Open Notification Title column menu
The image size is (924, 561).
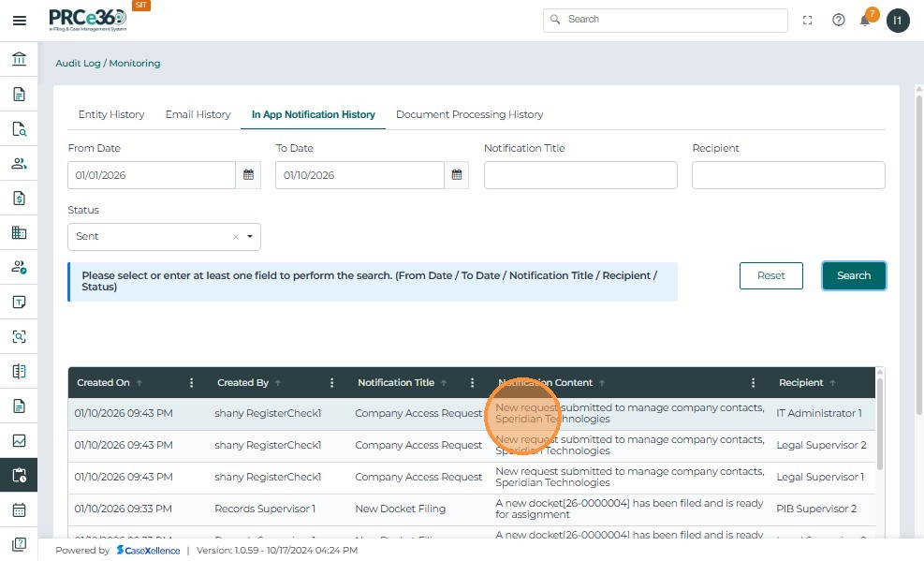(x=473, y=383)
